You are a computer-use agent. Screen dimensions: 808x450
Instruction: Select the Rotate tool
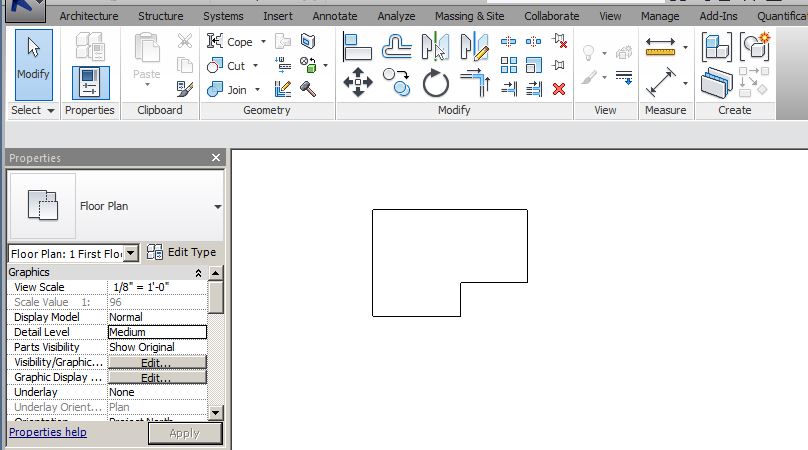pos(436,82)
